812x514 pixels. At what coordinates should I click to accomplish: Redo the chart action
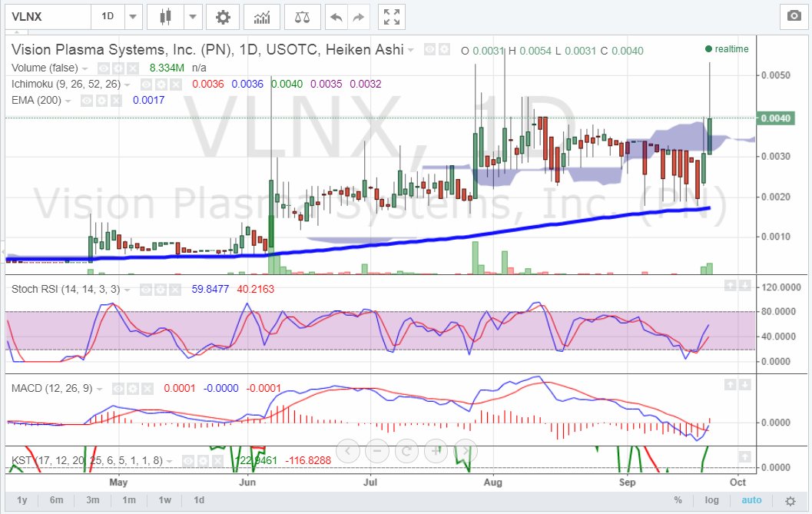point(358,17)
